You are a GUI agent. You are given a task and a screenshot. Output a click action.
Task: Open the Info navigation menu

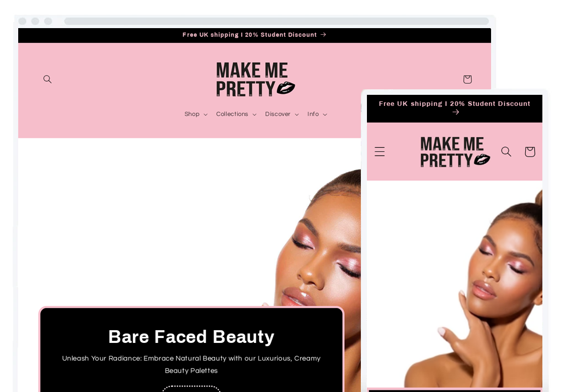(317, 114)
